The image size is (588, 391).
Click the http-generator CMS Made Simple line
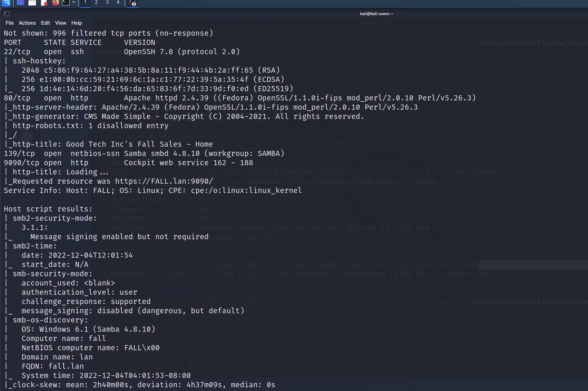[x=184, y=117]
